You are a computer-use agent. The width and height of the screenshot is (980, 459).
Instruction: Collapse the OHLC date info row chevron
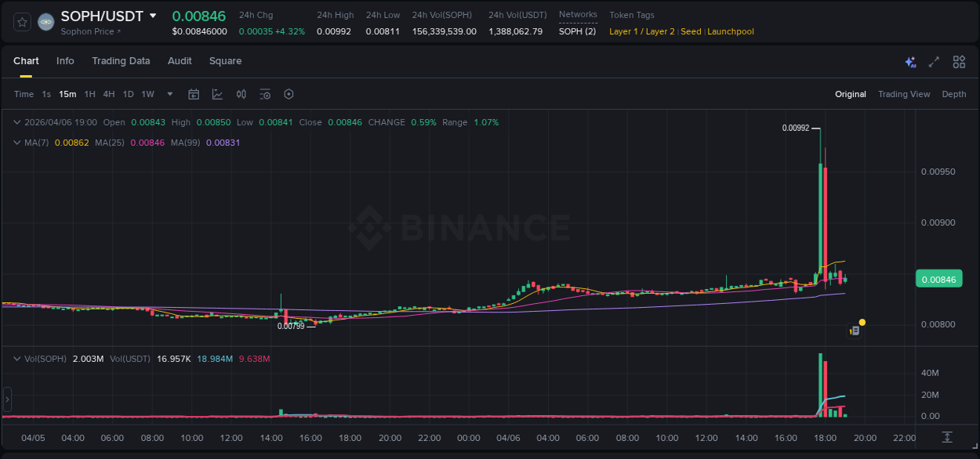[16, 122]
